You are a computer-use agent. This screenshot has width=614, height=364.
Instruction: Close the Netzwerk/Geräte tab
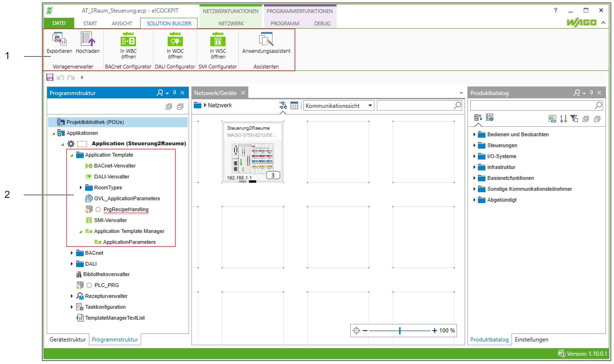click(x=243, y=93)
